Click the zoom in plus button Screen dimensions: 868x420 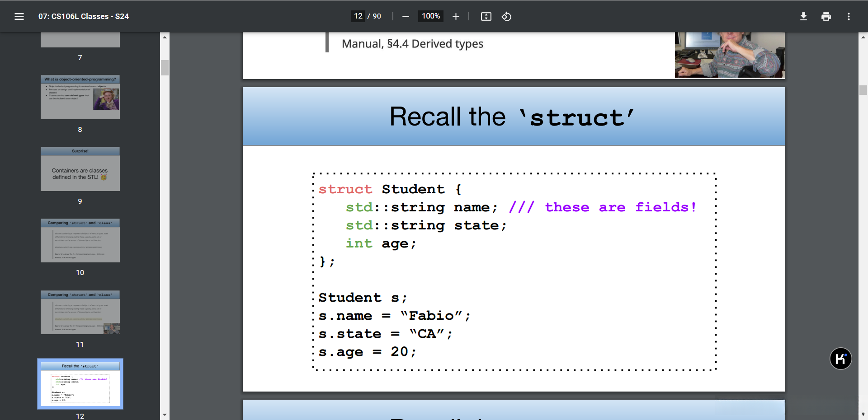456,17
